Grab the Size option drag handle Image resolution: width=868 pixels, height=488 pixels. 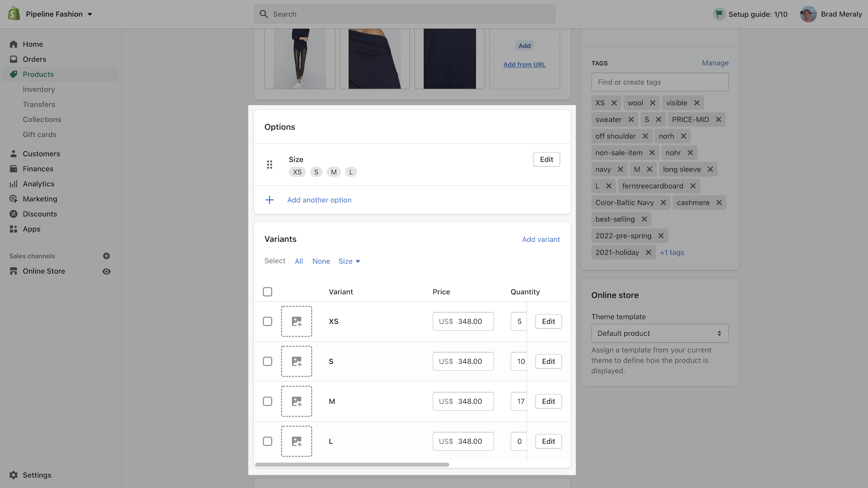tap(270, 165)
